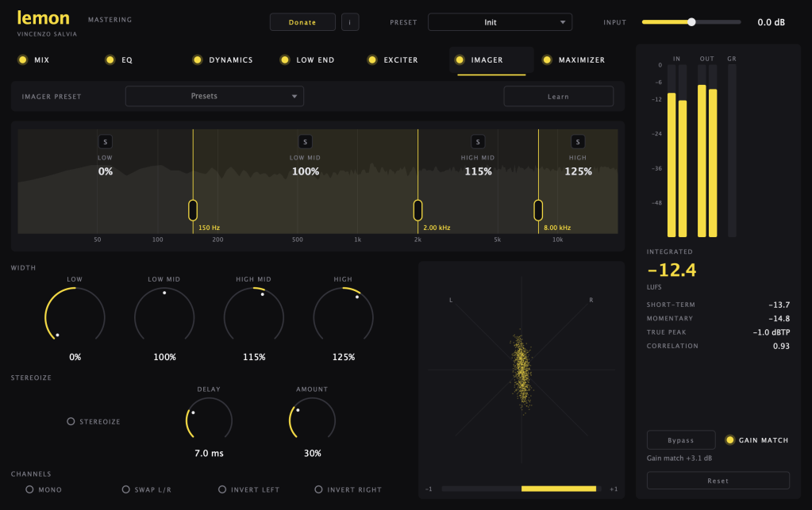Screen dimensions: 812x510
Task: Click the LOW MID width knob
Action: tap(164, 316)
